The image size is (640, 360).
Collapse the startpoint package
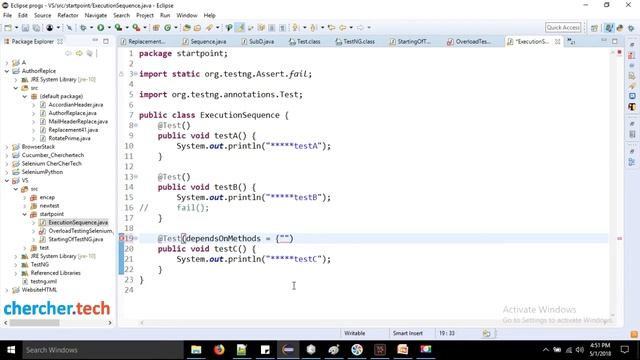tap(24, 214)
